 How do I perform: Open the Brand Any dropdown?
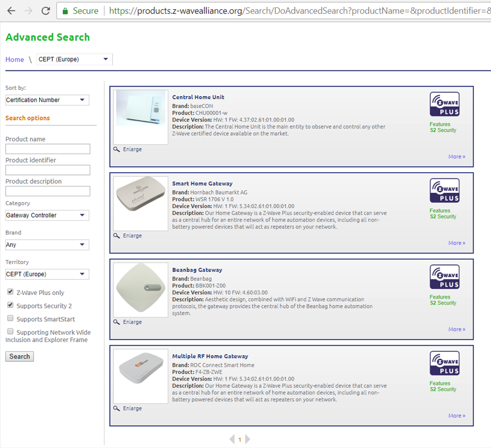[47, 244]
